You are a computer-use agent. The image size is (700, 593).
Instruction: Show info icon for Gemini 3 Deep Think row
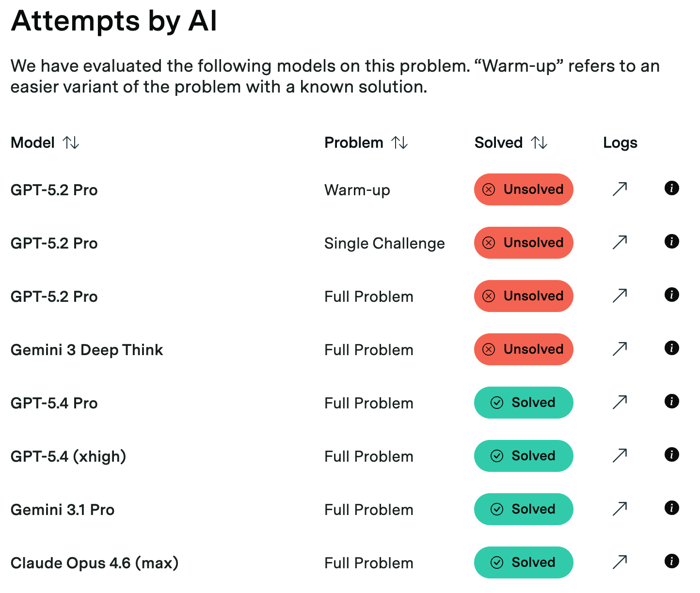tap(671, 348)
